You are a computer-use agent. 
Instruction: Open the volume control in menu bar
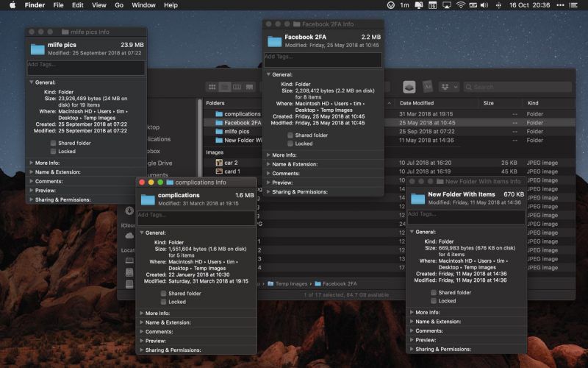(484, 5)
